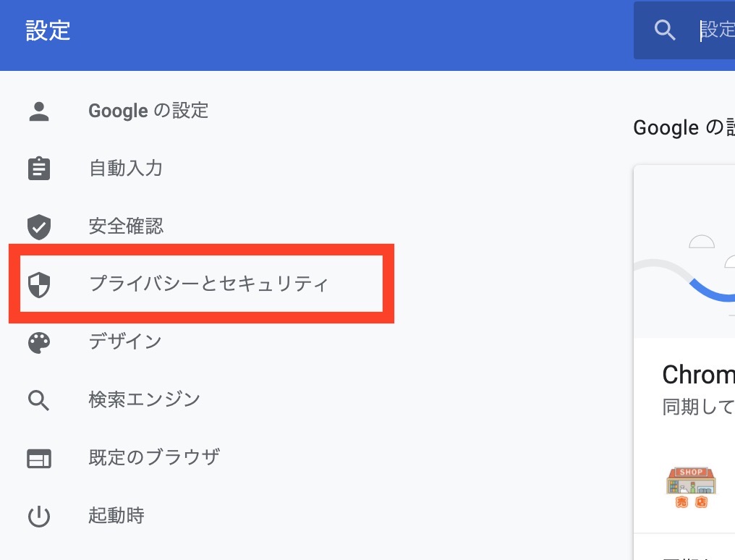Viewport: 735px width, 560px height.
Task: Click the 設定 title in the header
Action: point(48,31)
